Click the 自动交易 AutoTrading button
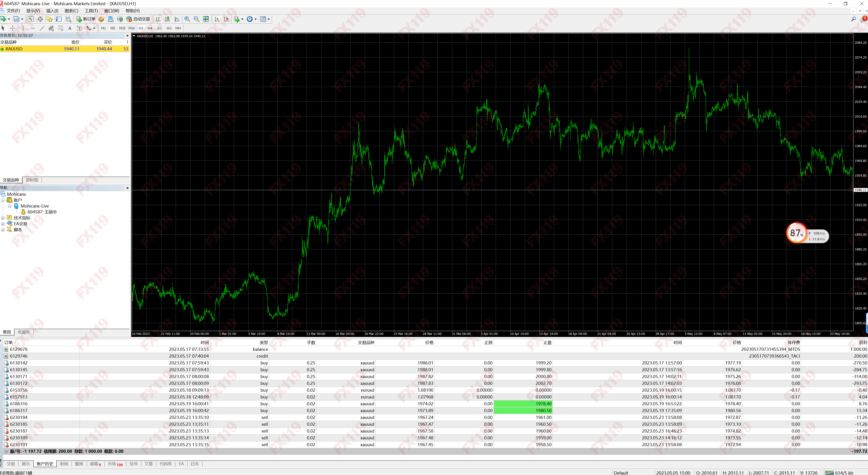Viewport: 868px width, 475px height. pos(138,19)
